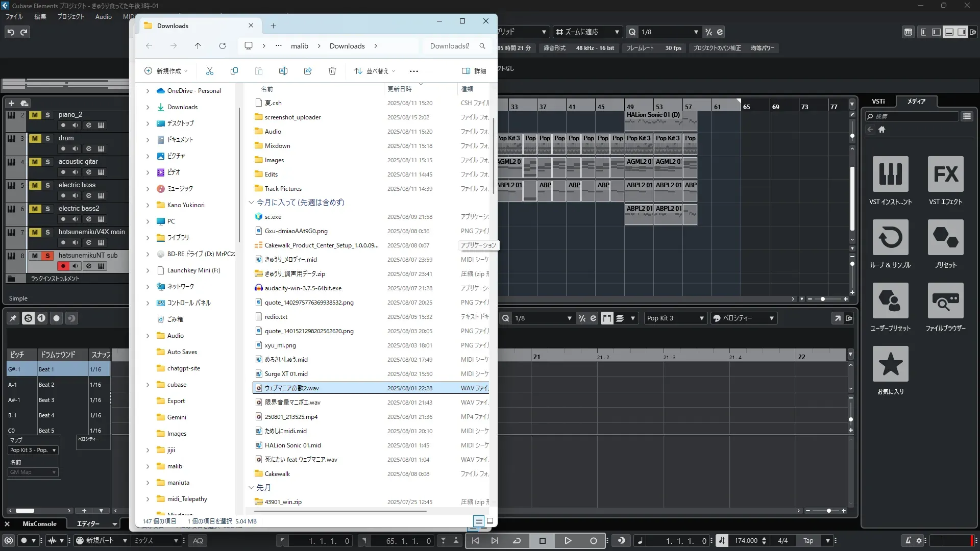Open the Favorites star tile
The height and width of the screenshot is (551, 980).
[890, 364]
